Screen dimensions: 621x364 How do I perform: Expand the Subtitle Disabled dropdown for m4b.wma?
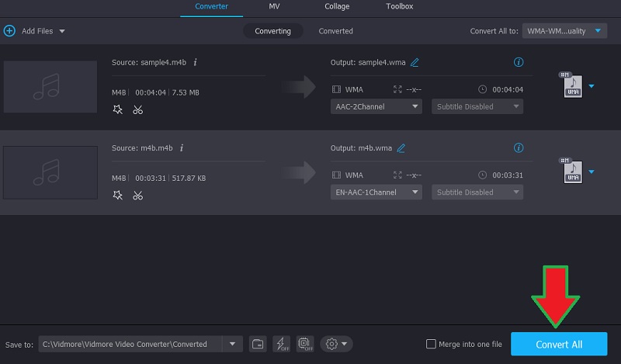pyautogui.click(x=477, y=192)
